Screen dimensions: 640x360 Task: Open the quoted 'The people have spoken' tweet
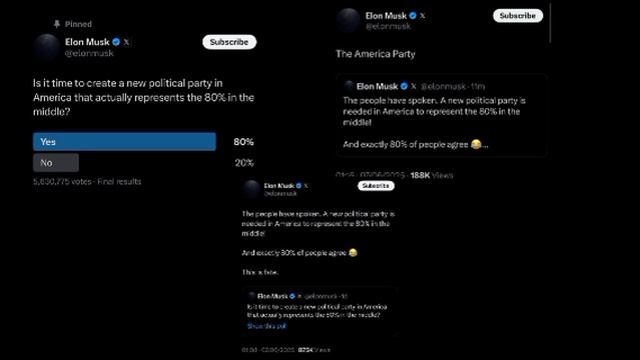pyautogui.click(x=442, y=116)
